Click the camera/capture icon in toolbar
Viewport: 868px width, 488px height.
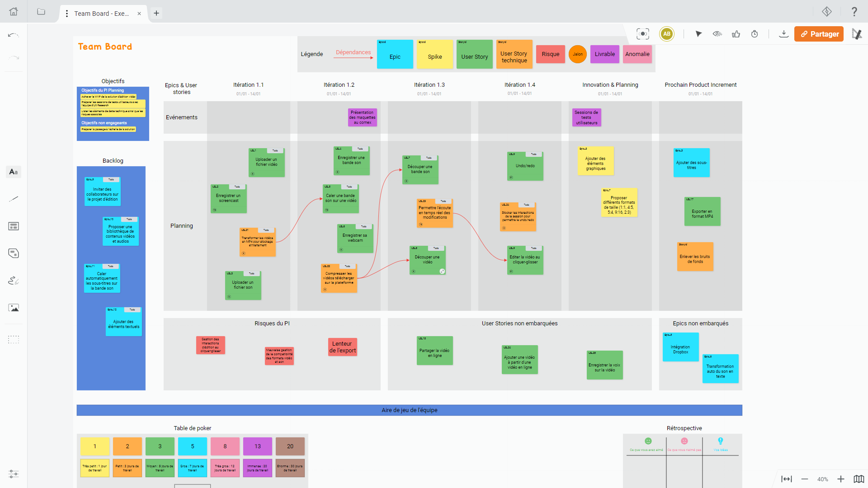643,33
